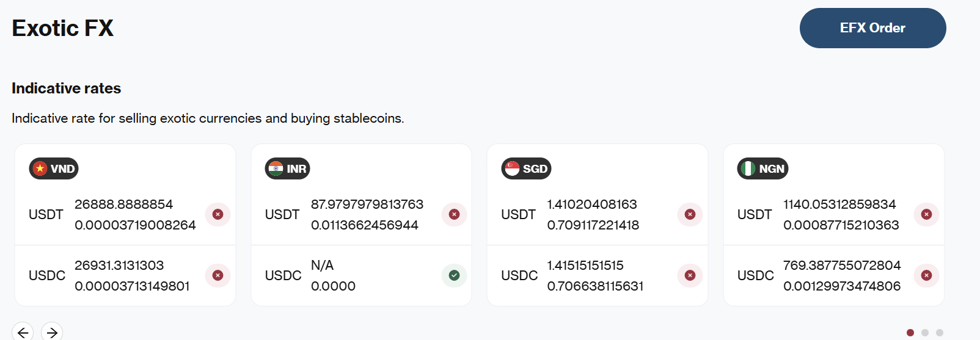Select the SGD currency badge

(x=526, y=168)
